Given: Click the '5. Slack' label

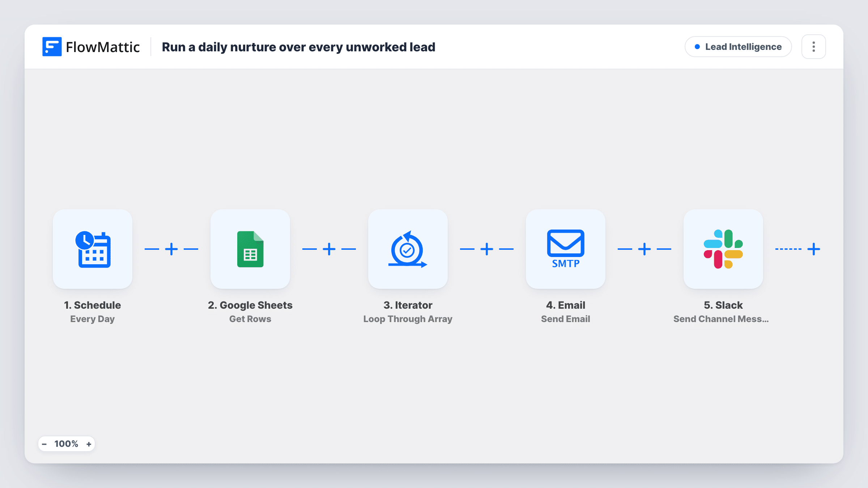Looking at the screenshot, I should pyautogui.click(x=723, y=305).
